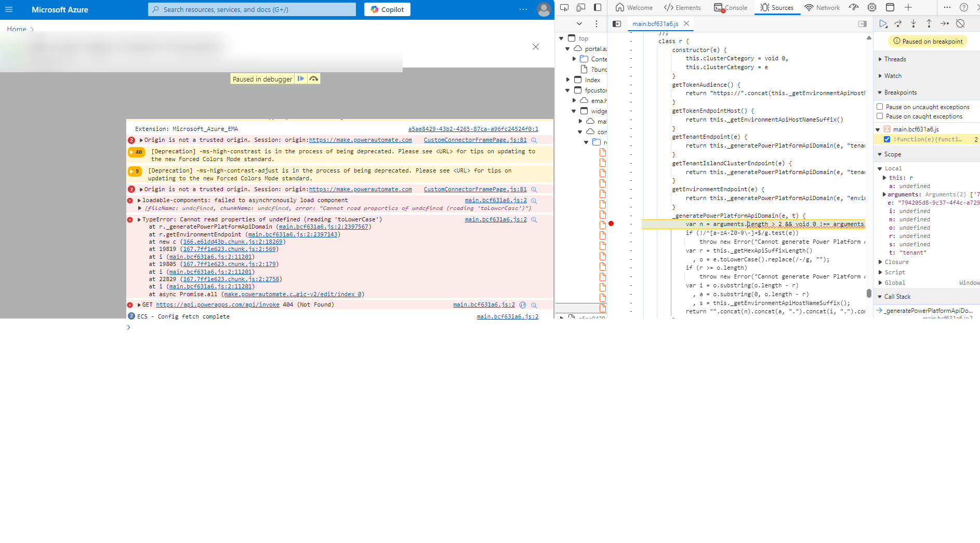The image size is (980, 543).
Task: Step over in the paused overlay
Action: tap(314, 79)
